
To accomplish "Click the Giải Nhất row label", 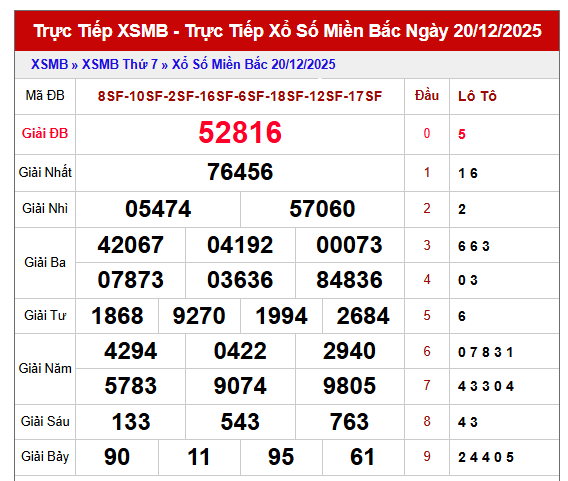I will click(x=45, y=172).
